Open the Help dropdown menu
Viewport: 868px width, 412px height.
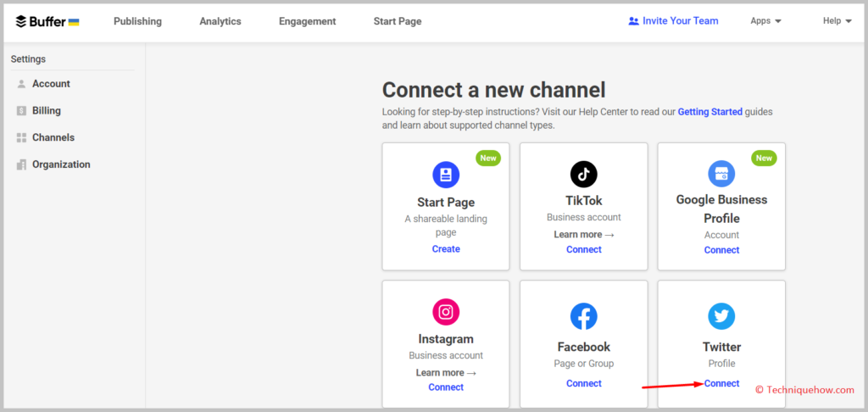click(837, 21)
